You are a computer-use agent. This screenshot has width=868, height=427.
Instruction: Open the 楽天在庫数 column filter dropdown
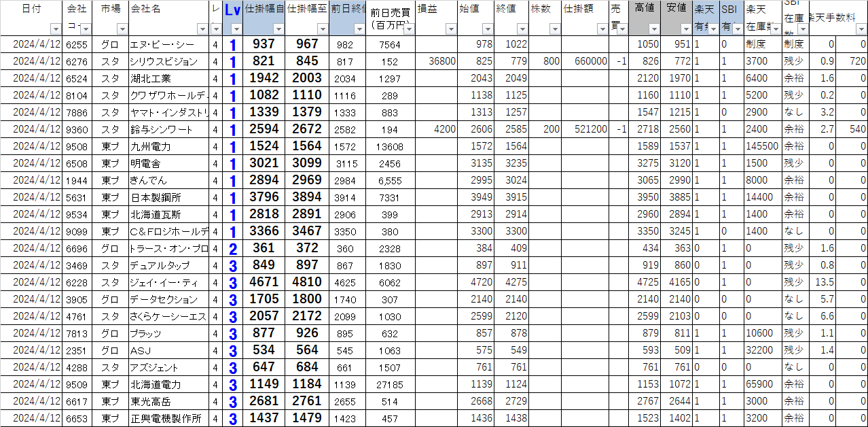[775, 29]
